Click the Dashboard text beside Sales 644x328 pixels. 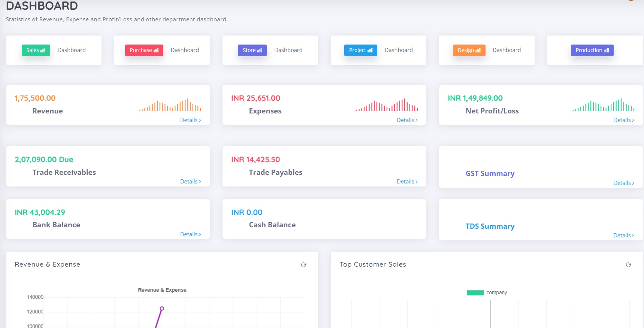coord(72,50)
